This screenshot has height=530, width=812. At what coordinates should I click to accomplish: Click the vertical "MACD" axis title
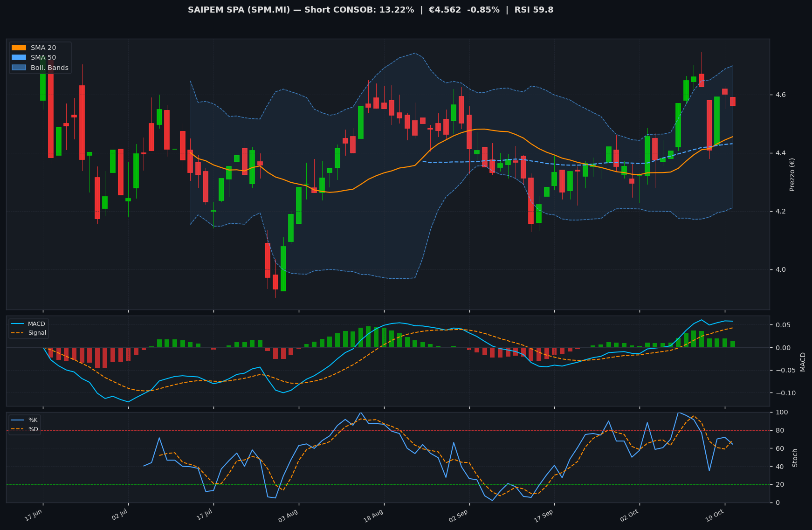803,362
